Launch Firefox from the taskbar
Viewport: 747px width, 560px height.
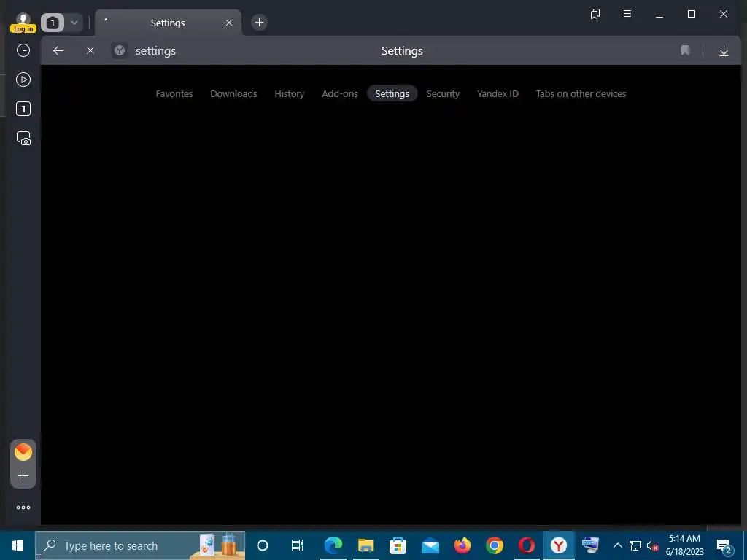[462, 545]
